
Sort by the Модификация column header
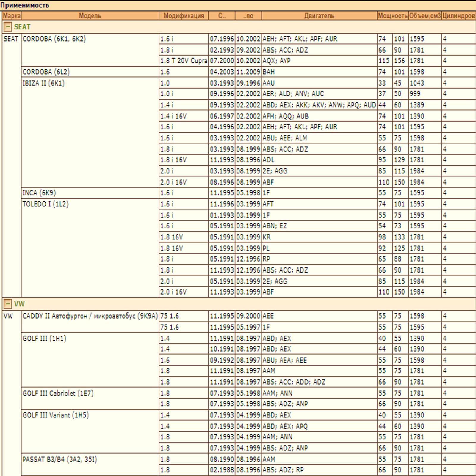[x=184, y=16]
